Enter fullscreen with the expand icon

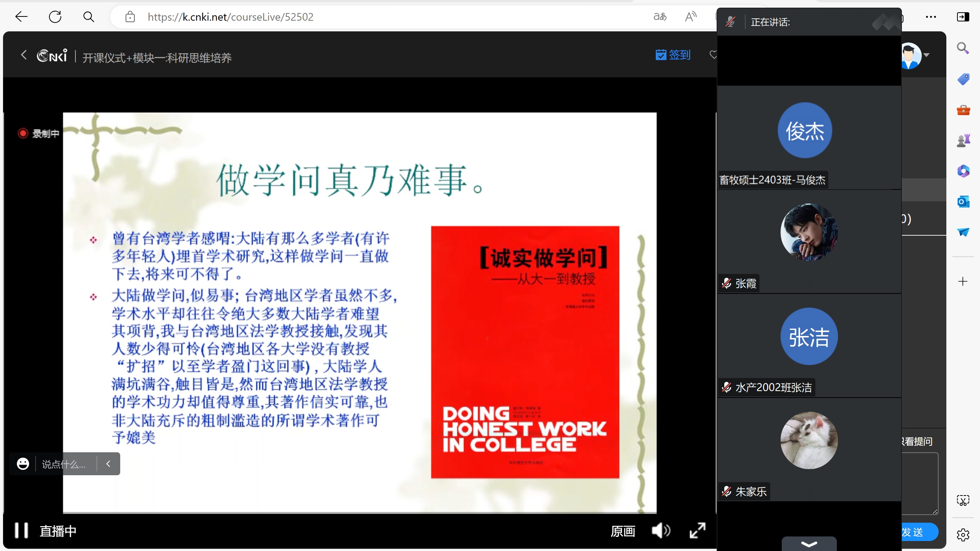click(x=697, y=531)
